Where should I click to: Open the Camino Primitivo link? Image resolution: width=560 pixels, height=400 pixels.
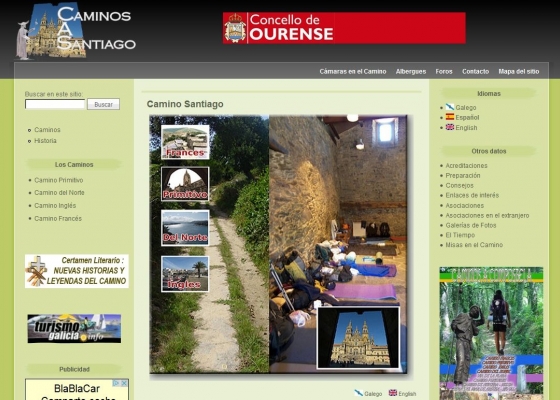tap(59, 180)
